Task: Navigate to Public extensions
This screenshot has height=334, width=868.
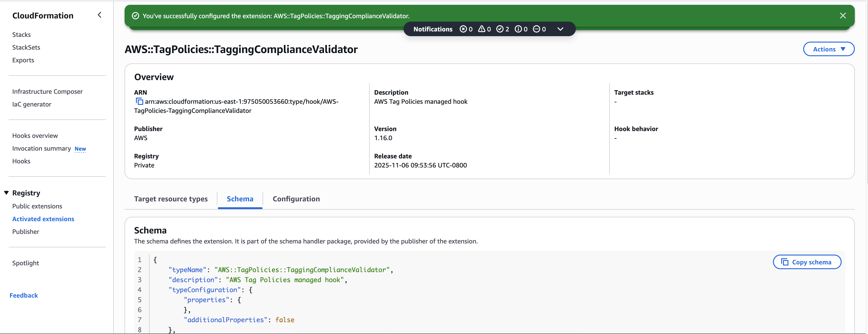Action: pyautogui.click(x=37, y=206)
